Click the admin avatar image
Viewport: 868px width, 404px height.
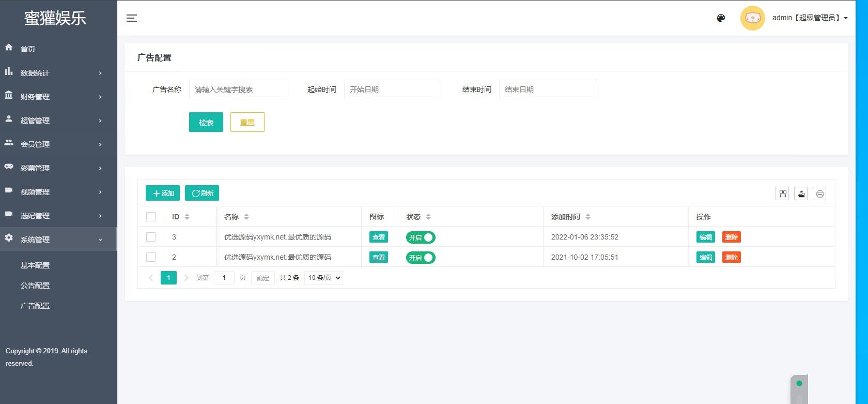[x=752, y=18]
